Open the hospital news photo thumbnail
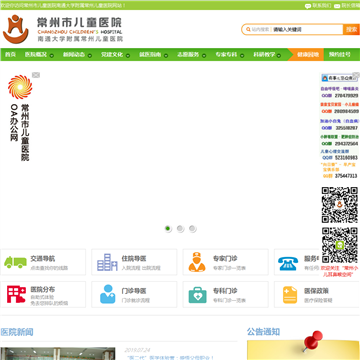 coord(58,353)
